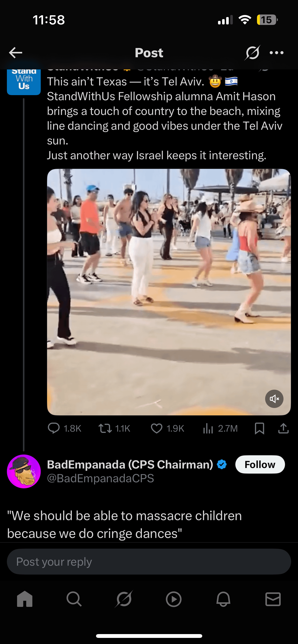The image size is (298, 644).
Task: View 2.7M post analytics bar icon
Action: click(x=208, y=428)
